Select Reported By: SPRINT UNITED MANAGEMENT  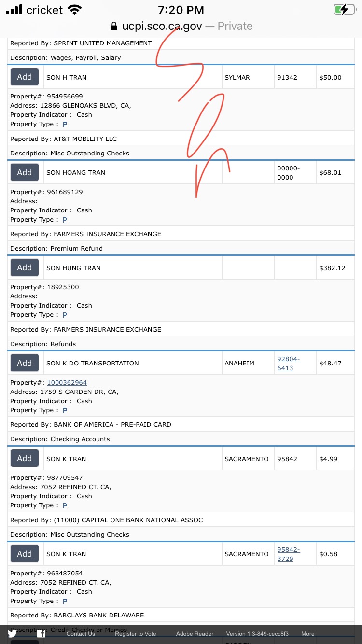tap(81, 43)
